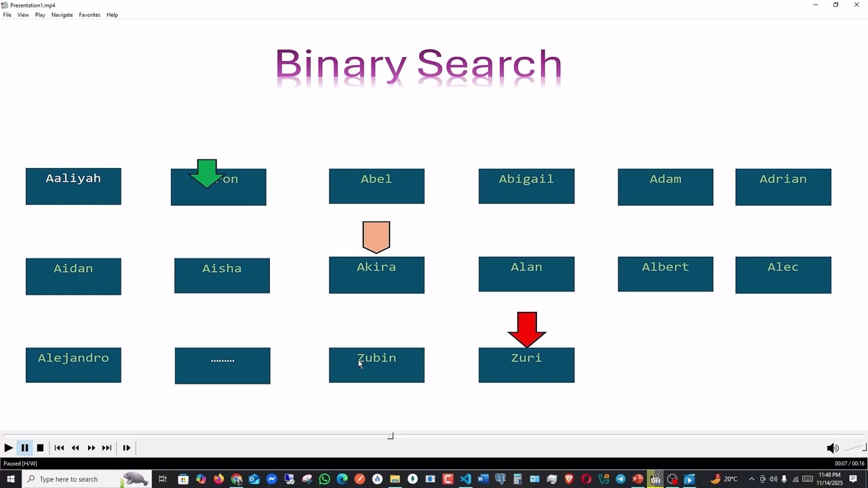Open pgAdmin elephant icon in the taskbar

coord(500,479)
